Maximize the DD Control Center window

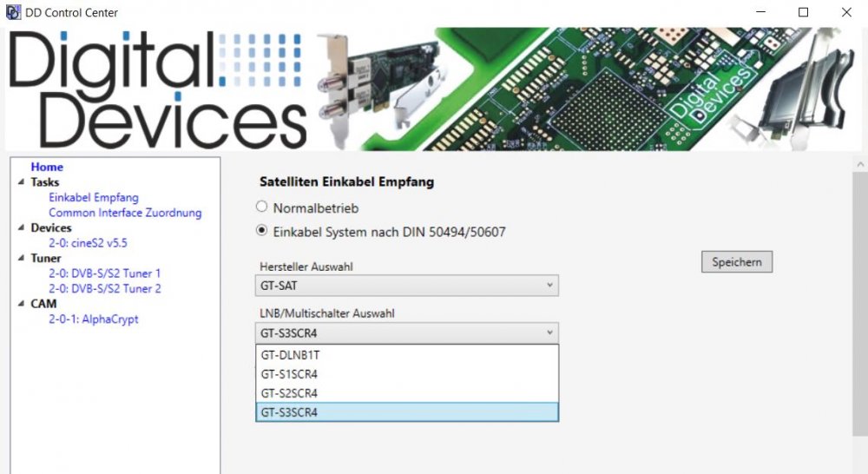click(x=803, y=12)
